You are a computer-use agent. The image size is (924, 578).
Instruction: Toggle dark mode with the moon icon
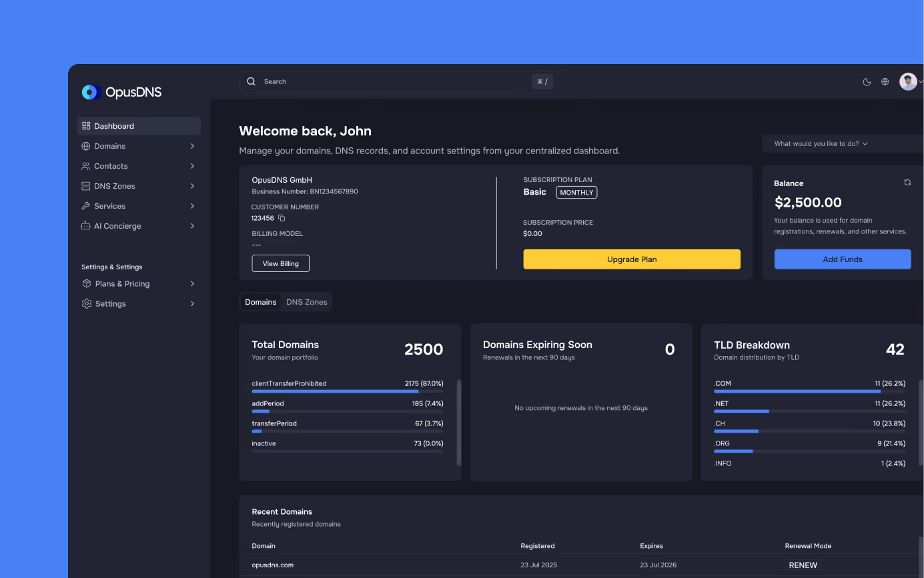867,81
